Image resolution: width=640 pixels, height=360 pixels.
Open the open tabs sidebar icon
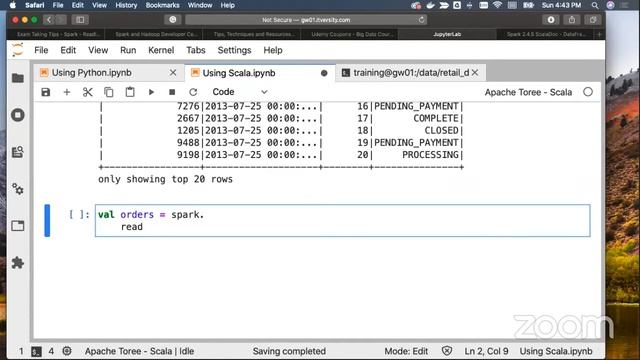pos(18,226)
